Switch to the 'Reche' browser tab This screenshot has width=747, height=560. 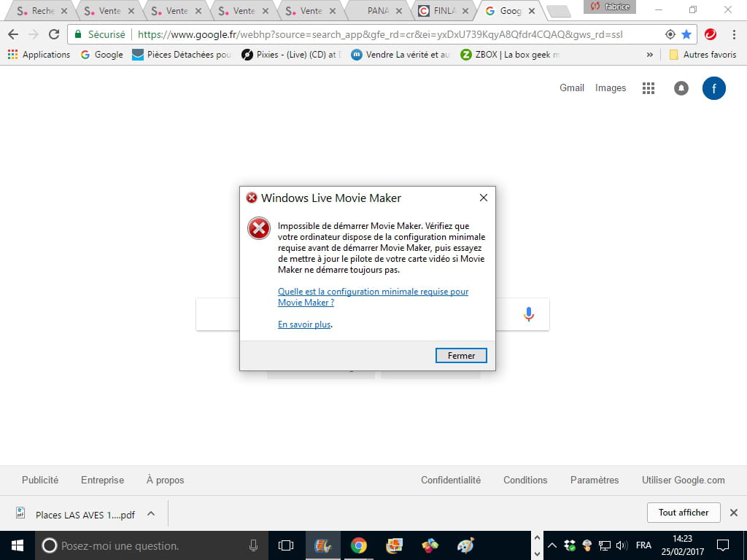pyautogui.click(x=42, y=10)
